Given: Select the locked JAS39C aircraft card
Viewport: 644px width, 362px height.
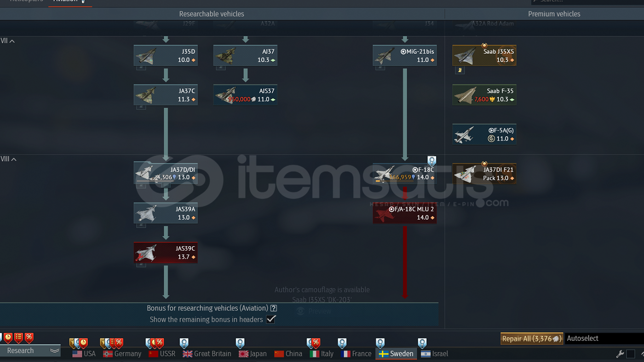Looking at the screenshot, I should click(x=166, y=253).
